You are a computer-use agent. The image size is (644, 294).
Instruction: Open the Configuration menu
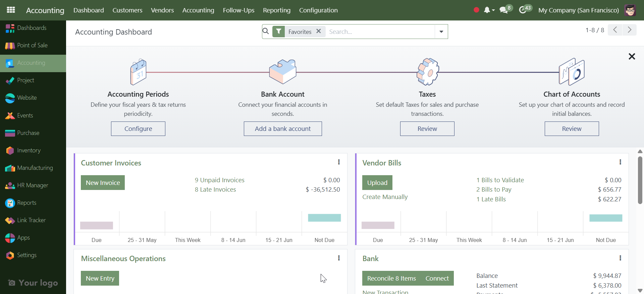(318, 10)
